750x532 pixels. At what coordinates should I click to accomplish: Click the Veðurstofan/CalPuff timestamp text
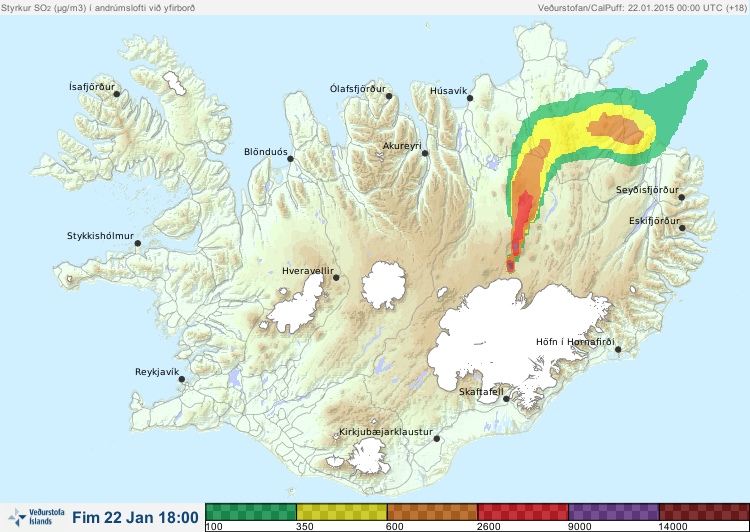(x=641, y=8)
